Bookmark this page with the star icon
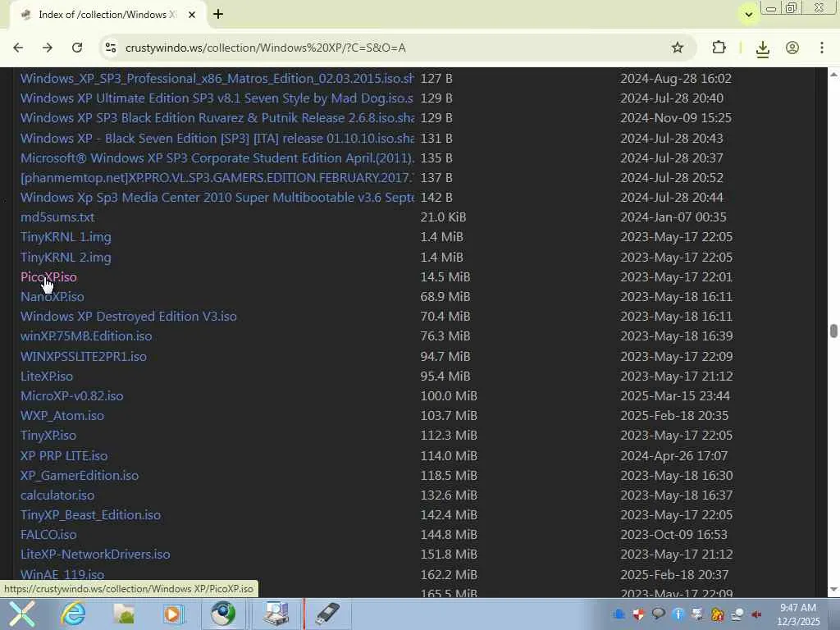840x630 pixels. point(677,48)
